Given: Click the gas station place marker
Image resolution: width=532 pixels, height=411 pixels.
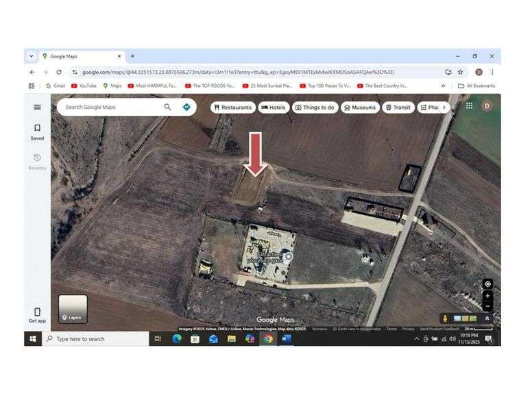Looking at the screenshot, I should [289, 257].
